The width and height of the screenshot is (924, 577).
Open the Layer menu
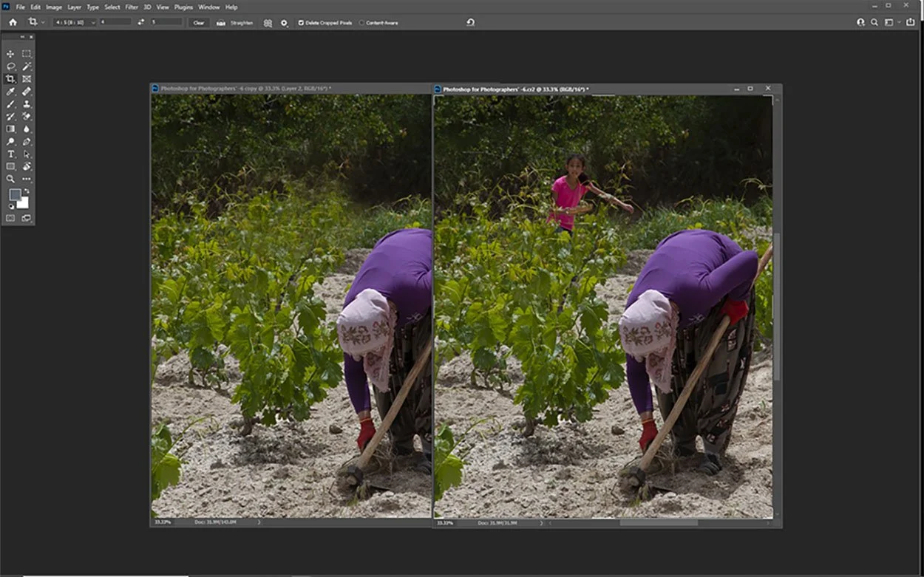(x=75, y=7)
